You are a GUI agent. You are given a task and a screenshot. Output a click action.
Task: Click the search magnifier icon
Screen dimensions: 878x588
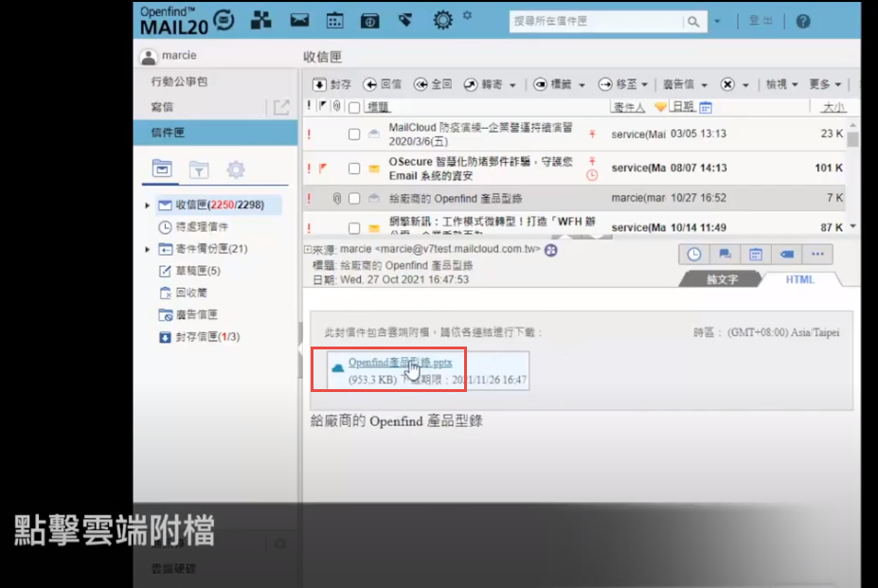(x=693, y=21)
